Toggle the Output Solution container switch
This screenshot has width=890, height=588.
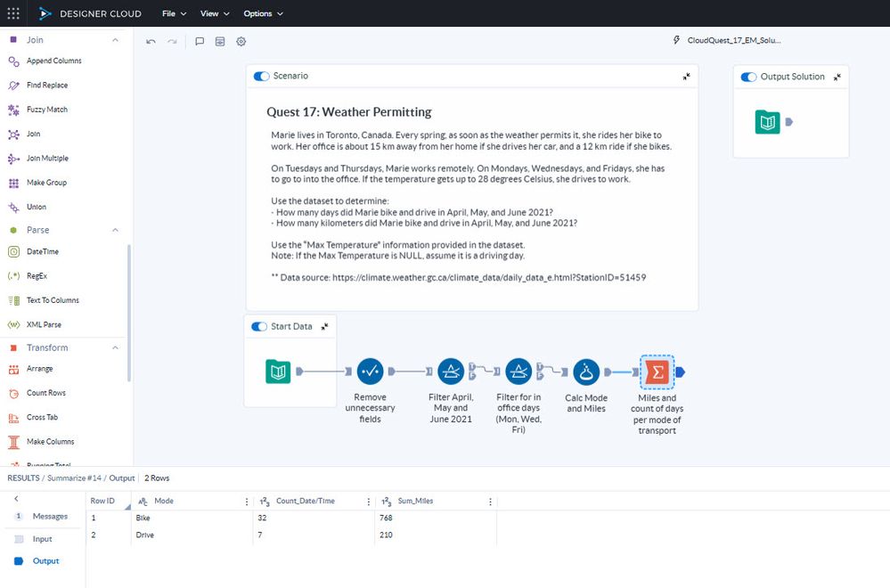pos(748,77)
